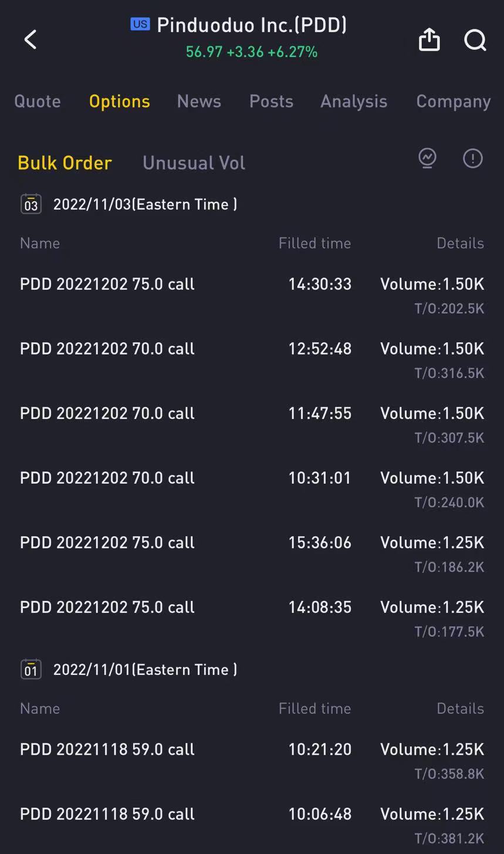Go to the Posts tab
Screen dimensions: 504x854
pos(271,102)
